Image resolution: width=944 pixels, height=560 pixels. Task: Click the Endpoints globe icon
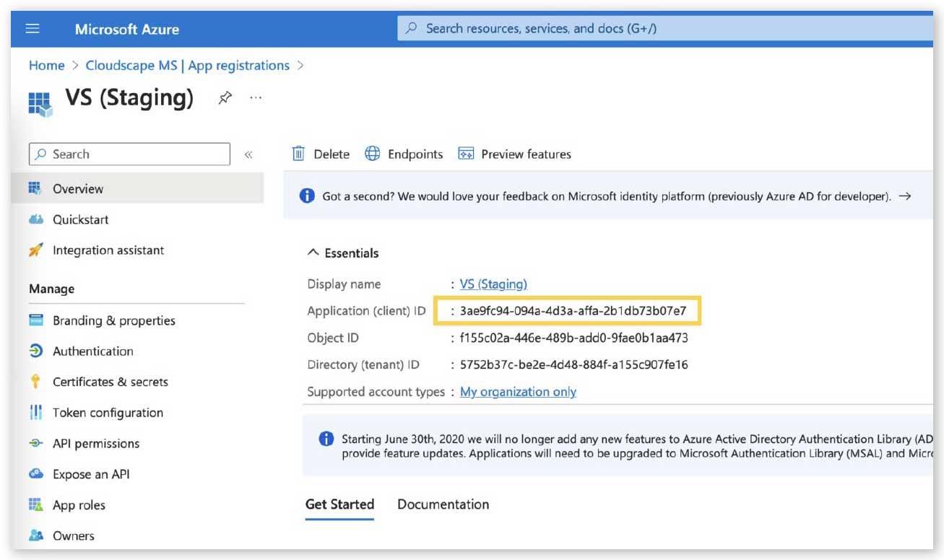coord(372,154)
